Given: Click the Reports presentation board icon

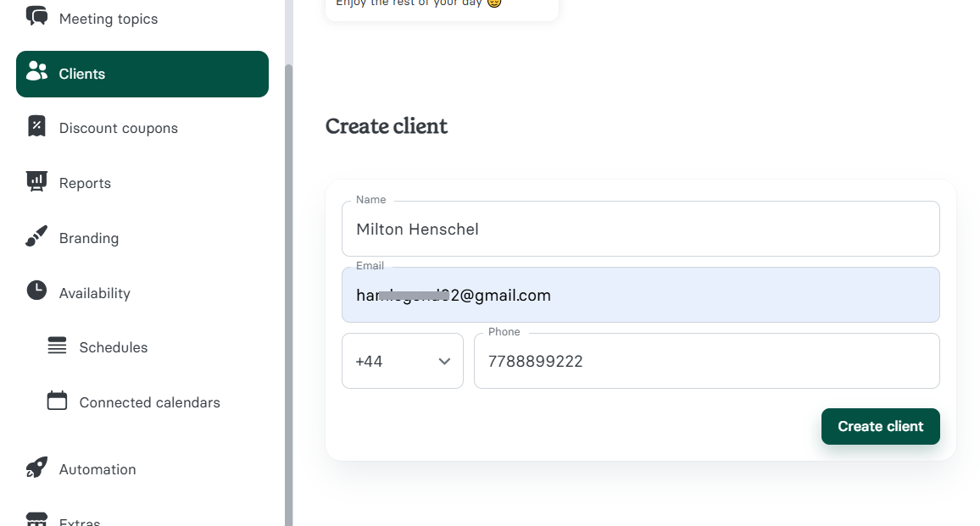Looking at the screenshot, I should (36, 182).
